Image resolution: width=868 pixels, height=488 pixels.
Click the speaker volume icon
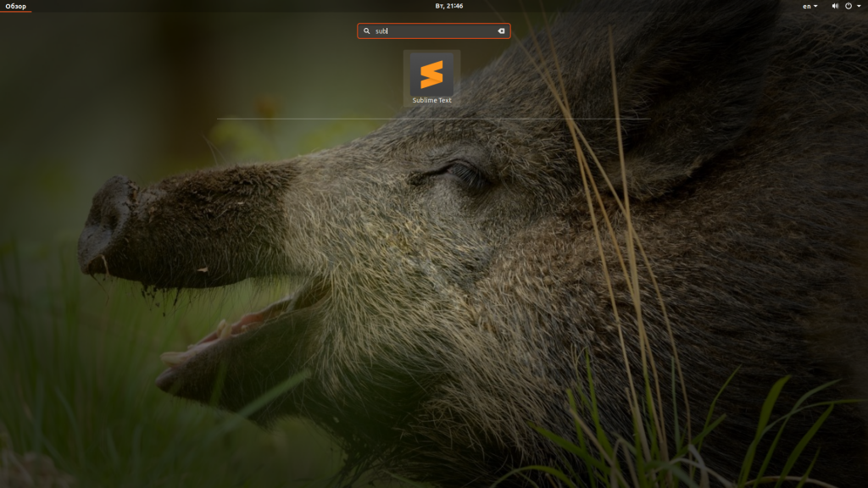[835, 6]
